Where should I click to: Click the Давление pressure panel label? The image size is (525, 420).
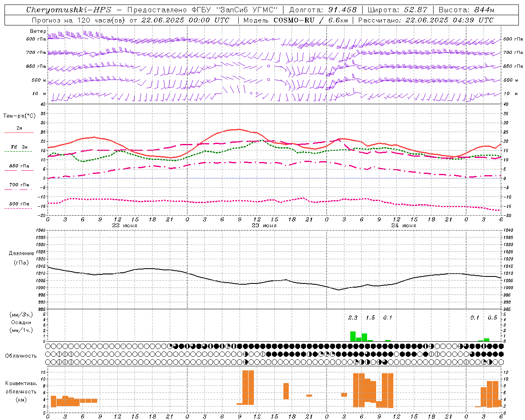coord(21,253)
